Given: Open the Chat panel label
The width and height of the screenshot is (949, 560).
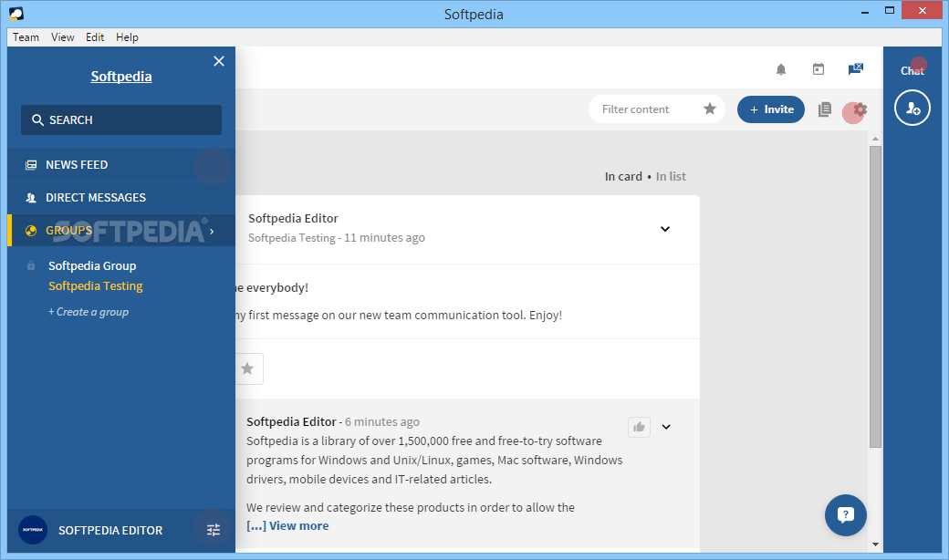Looking at the screenshot, I should click(912, 71).
